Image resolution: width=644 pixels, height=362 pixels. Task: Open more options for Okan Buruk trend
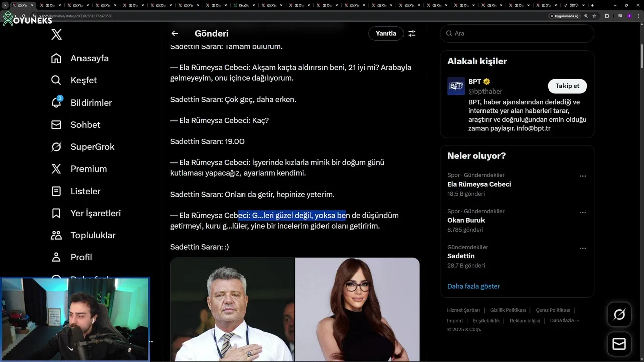pyautogui.click(x=583, y=213)
